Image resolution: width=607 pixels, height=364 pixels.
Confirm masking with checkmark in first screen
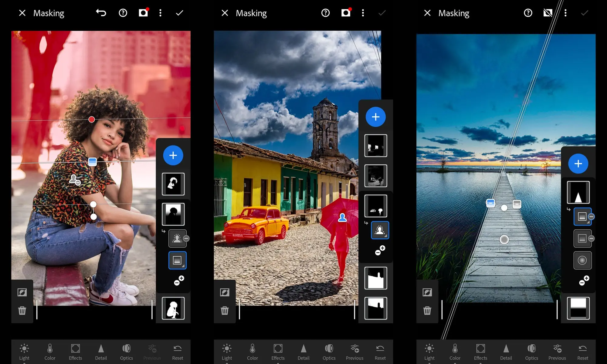[x=179, y=13]
